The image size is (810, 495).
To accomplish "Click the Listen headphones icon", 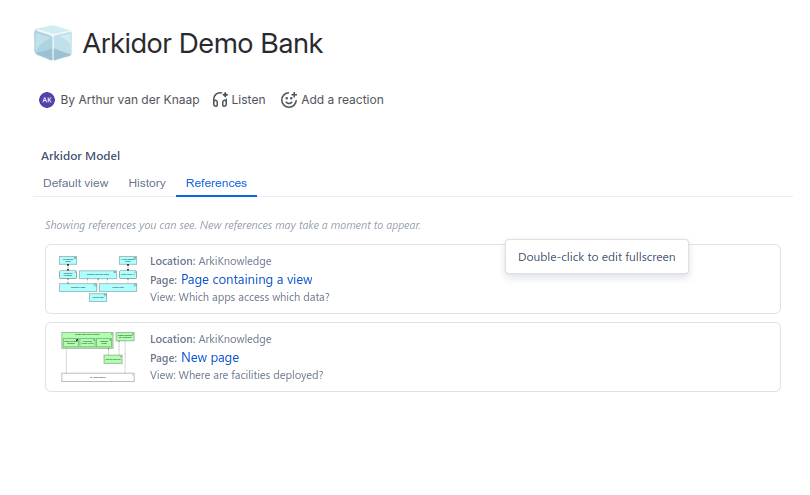I will [220, 100].
